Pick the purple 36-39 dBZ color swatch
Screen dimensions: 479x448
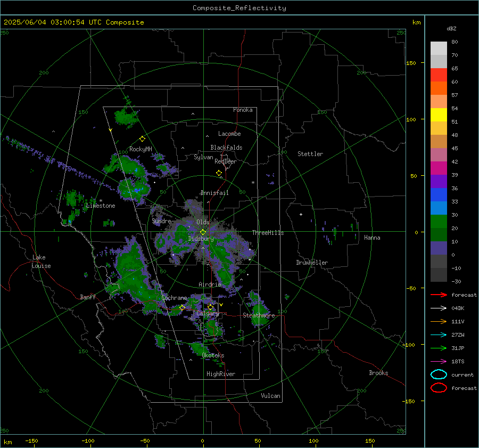pyautogui.click(x=439, y=182)
